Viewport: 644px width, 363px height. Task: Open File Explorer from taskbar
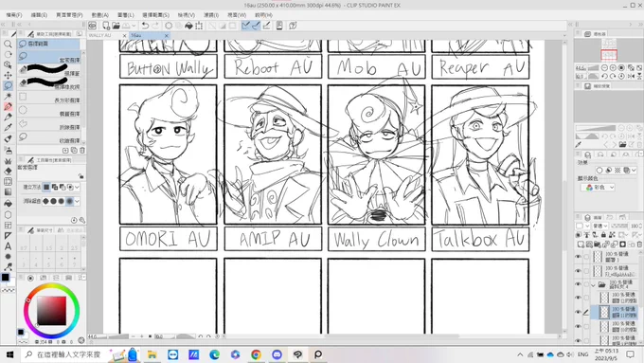pyautogui.click(x=152, y=354)
